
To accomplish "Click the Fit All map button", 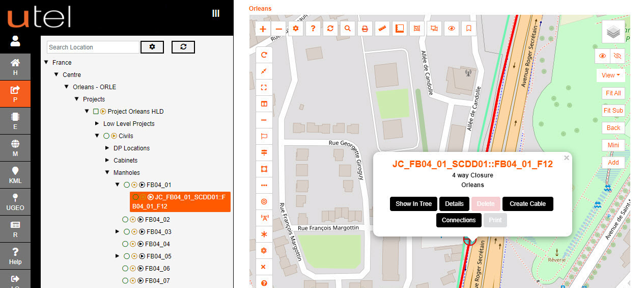I will pyautogui.click(x=613, y=94).
